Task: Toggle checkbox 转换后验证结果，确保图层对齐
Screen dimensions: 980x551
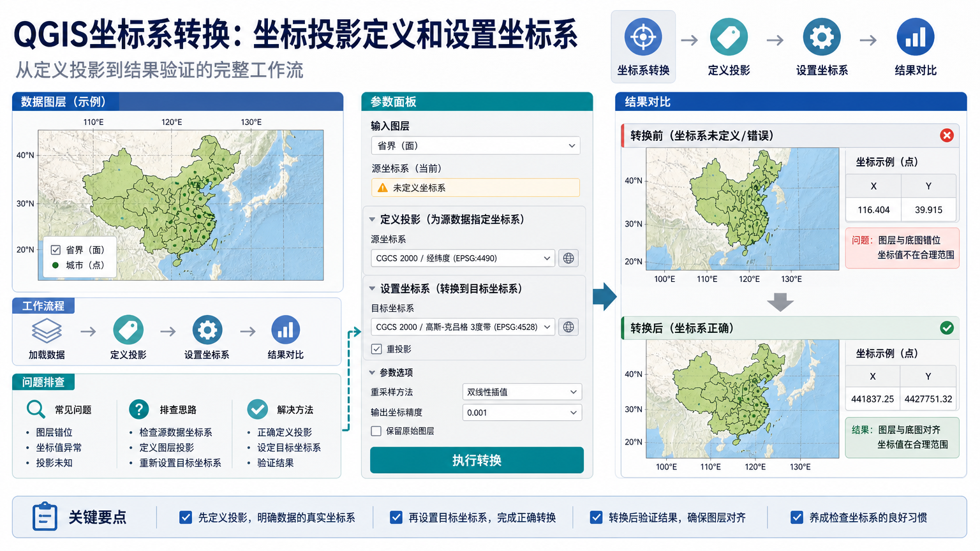Action: (596, 517)
